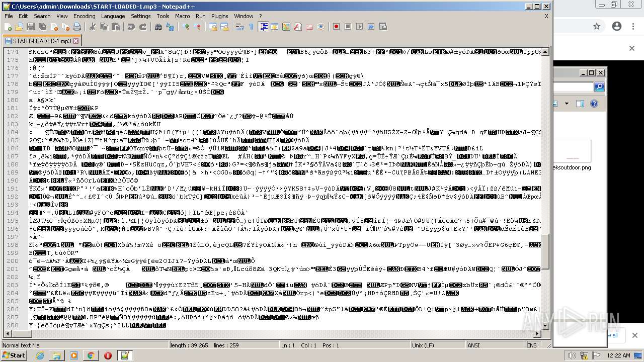The image size is (644, 362).
Task: Open Find with the binoculars icon
Action: (158, 27)
